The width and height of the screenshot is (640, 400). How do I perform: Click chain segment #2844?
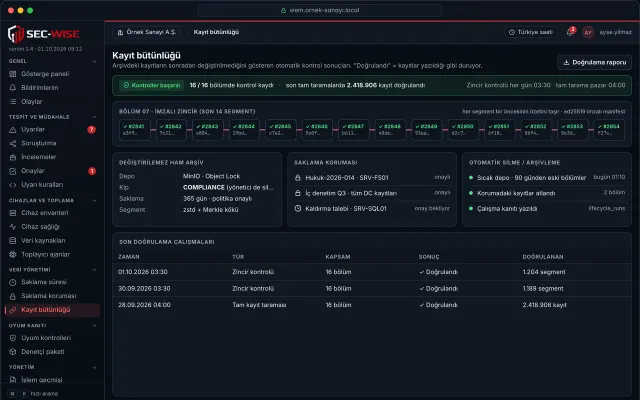tap(244, 130)
